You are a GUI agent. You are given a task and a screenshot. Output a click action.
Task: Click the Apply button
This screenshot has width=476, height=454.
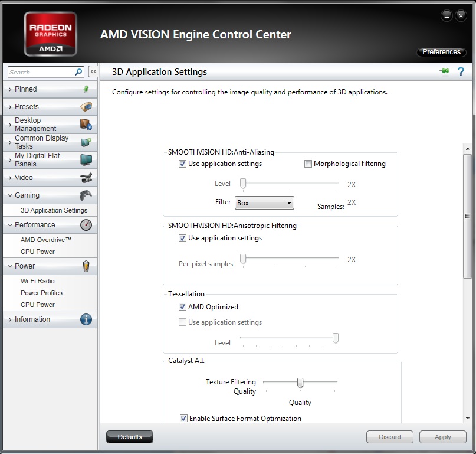[x=442, y=437]
